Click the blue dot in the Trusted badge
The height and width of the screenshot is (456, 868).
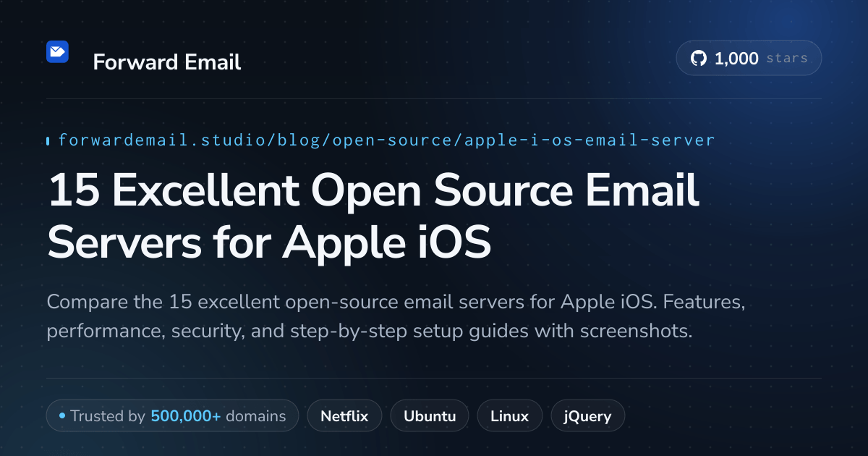click(x=62, y=416)
